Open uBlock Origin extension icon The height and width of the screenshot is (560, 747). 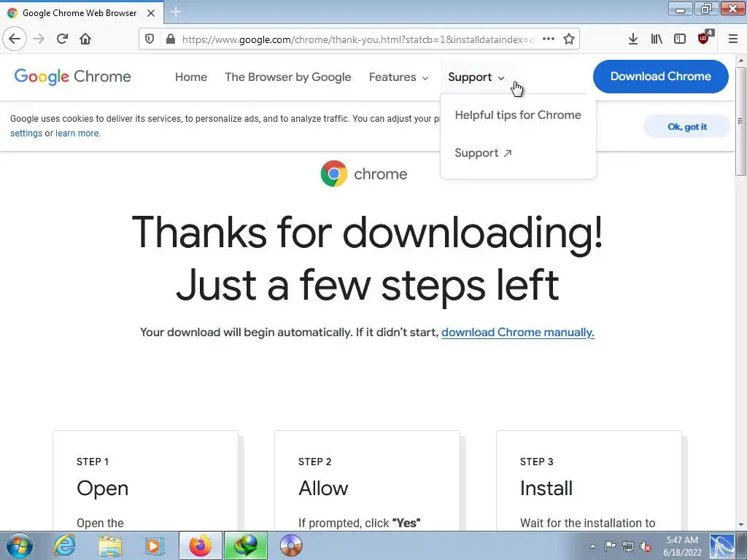(x=704, y=38)
